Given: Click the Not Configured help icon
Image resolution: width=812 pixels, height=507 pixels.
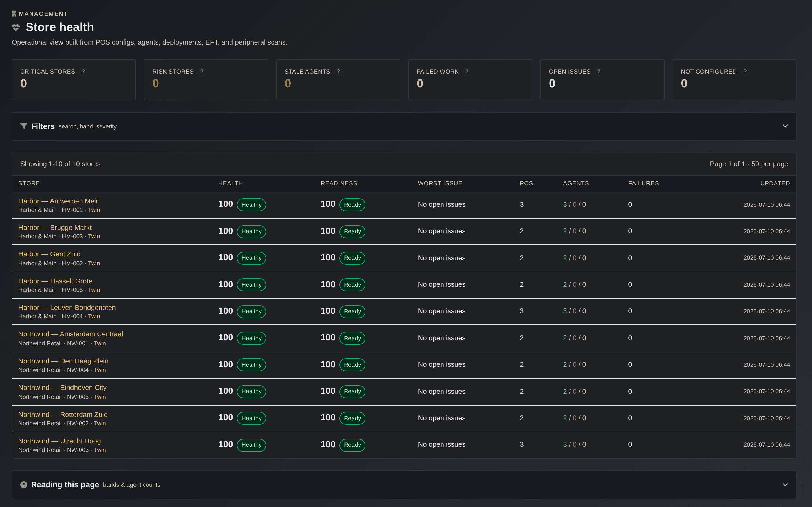Looking at the screenshot, I should pyautogui.click(x=745, y=72).
